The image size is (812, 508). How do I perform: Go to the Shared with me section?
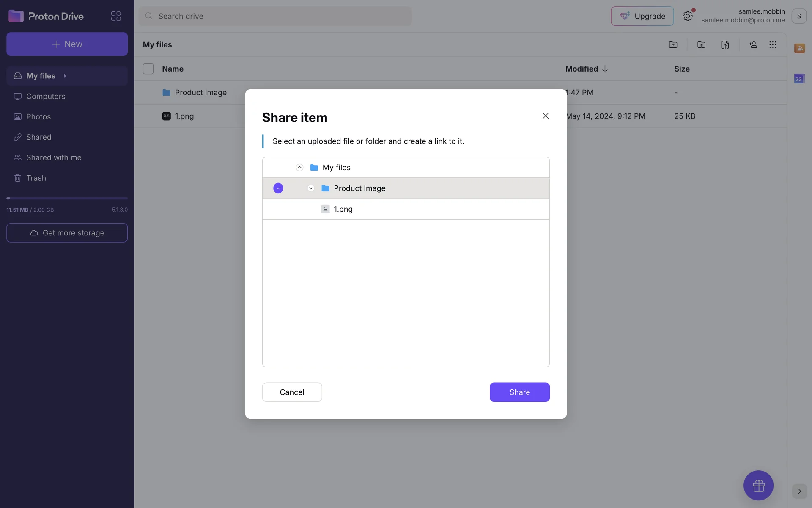54,157
